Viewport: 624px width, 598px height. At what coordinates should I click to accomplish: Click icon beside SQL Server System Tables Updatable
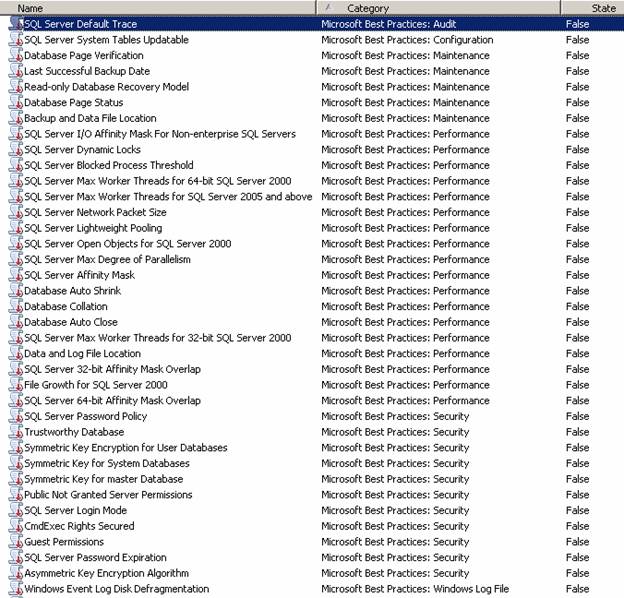pos(16,40)
